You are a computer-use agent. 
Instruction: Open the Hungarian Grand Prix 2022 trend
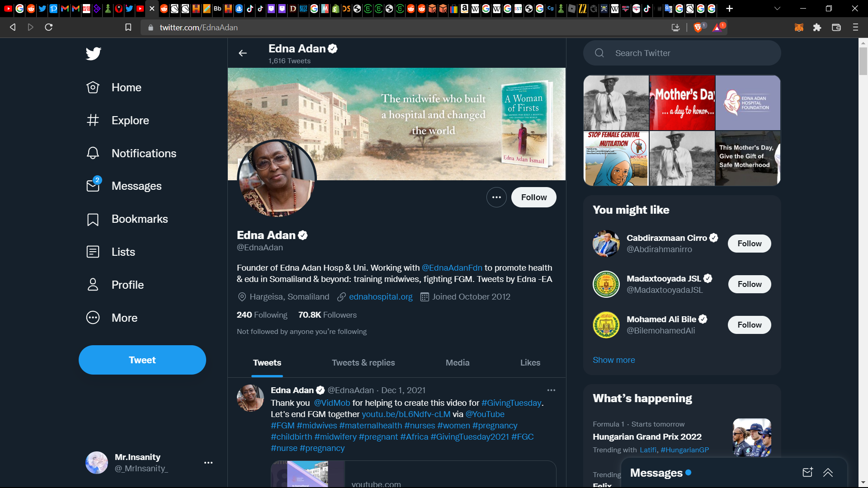click(647, 437)
